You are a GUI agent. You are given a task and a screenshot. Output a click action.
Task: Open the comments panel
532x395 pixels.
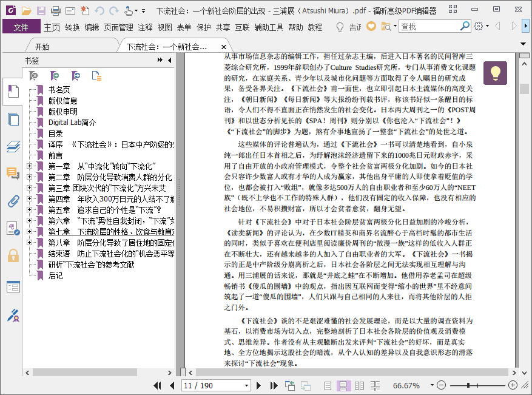pos(13,174)
